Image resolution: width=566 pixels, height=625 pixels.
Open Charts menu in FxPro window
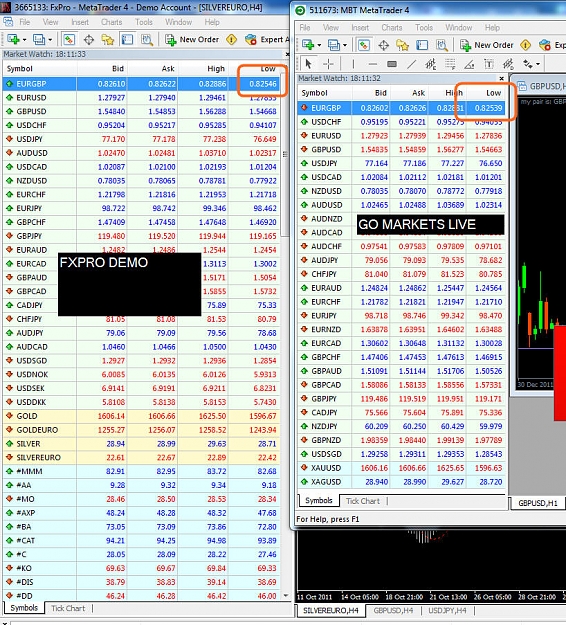pos(112,22)
